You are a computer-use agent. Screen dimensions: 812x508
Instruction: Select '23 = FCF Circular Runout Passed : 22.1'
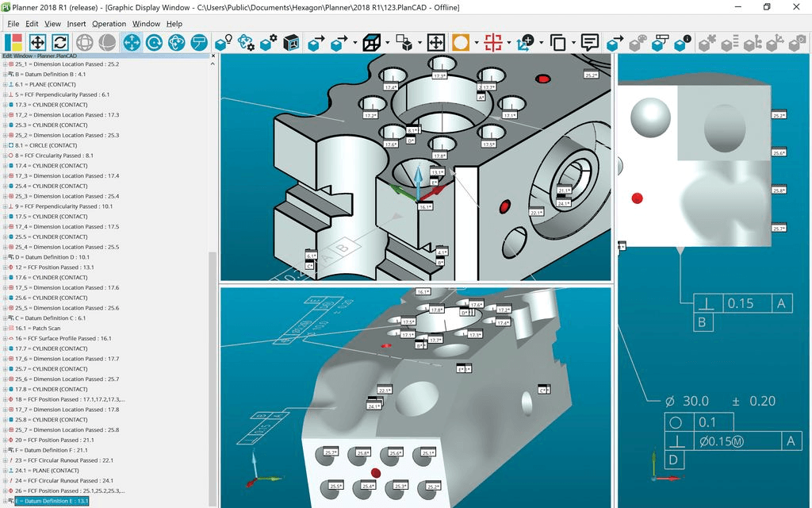(64, 460)
